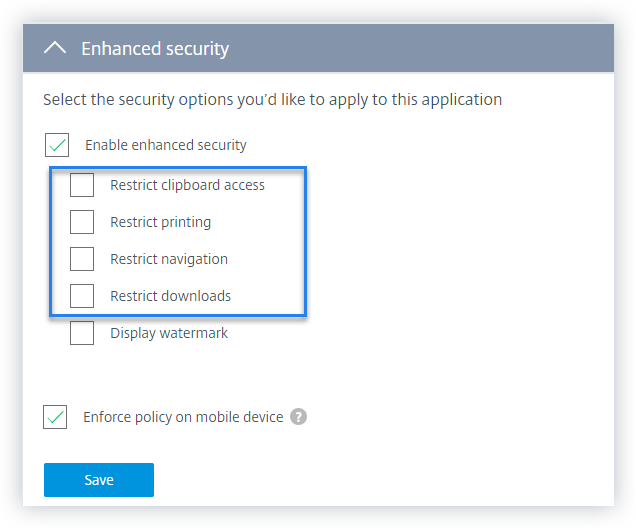Click the Enhanced security header title
Viewport: 636px width, 528px height.
tap(155, 48)
